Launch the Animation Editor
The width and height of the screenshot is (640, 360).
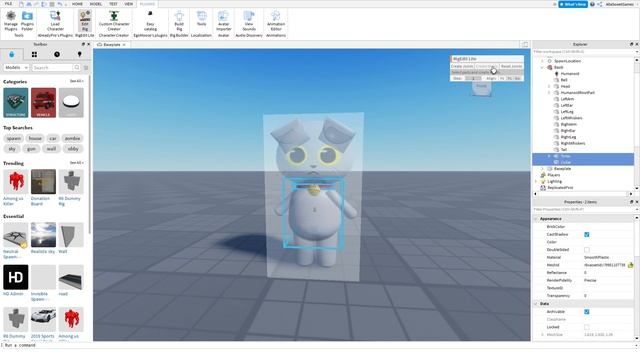(276, 21)
